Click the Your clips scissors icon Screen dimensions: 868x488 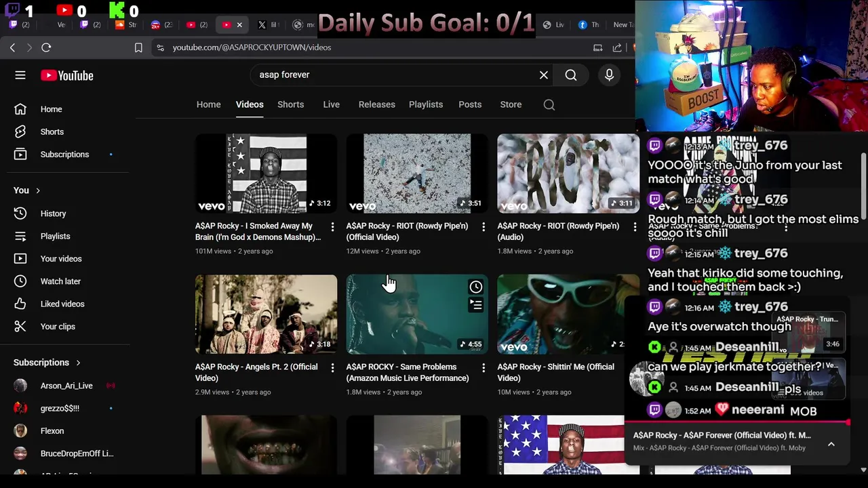(20, 327)
